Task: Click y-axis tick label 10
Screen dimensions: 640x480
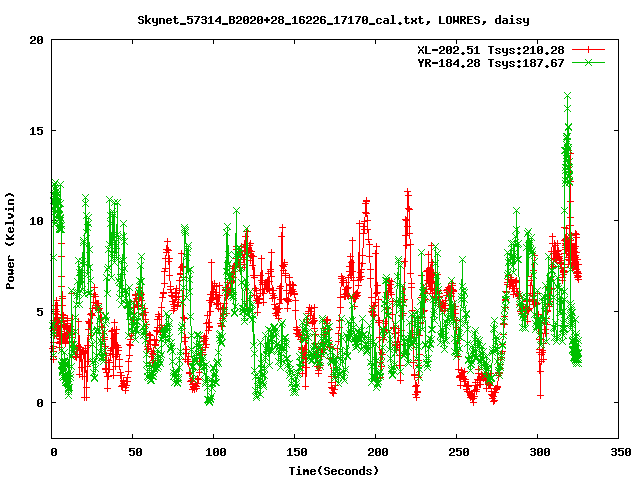Action: tap(37, 221)
